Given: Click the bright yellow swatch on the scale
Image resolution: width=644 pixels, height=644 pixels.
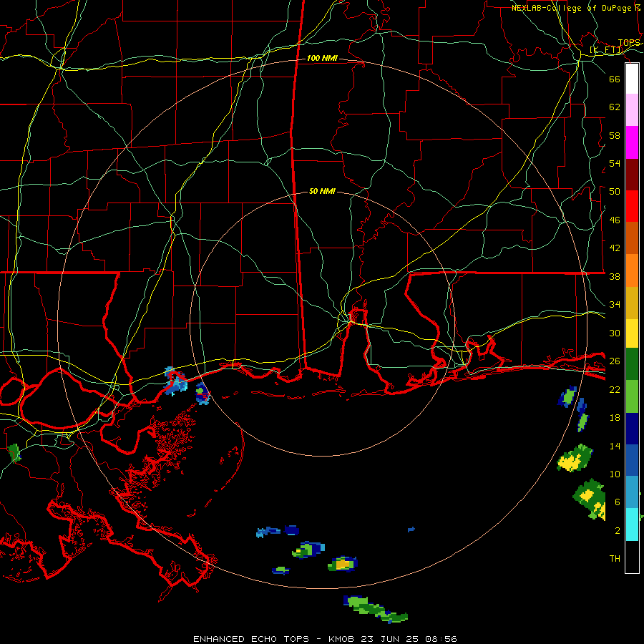Looking at the screenshot, I should pos(632,333).
